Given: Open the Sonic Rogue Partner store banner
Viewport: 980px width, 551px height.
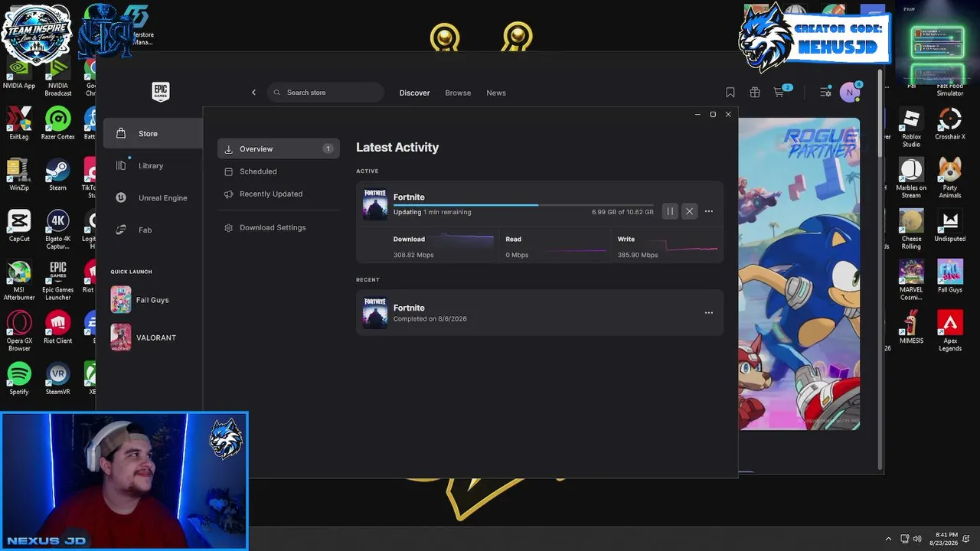Looking at the screenshot, I should [799, 273].
